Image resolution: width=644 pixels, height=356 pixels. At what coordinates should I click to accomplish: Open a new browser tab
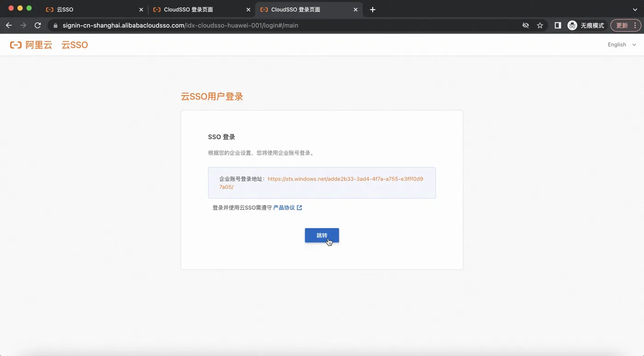373,10
